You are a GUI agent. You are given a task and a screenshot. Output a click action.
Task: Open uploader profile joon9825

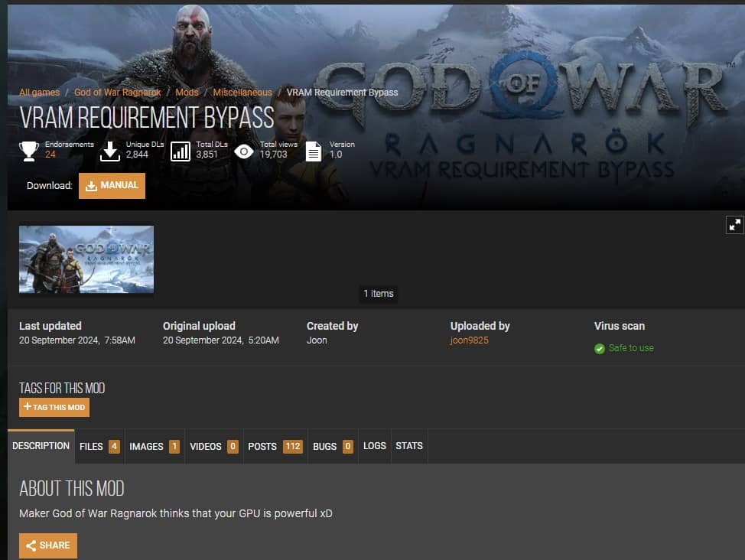(x=469, y=340)
